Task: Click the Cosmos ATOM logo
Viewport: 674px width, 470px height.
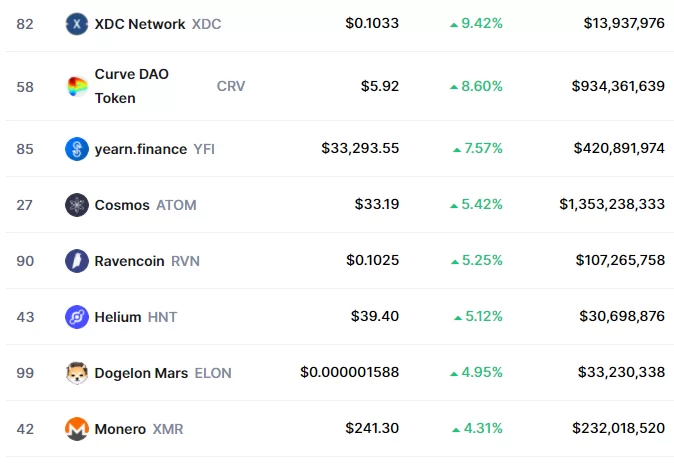Action: [x=77, y=205]
